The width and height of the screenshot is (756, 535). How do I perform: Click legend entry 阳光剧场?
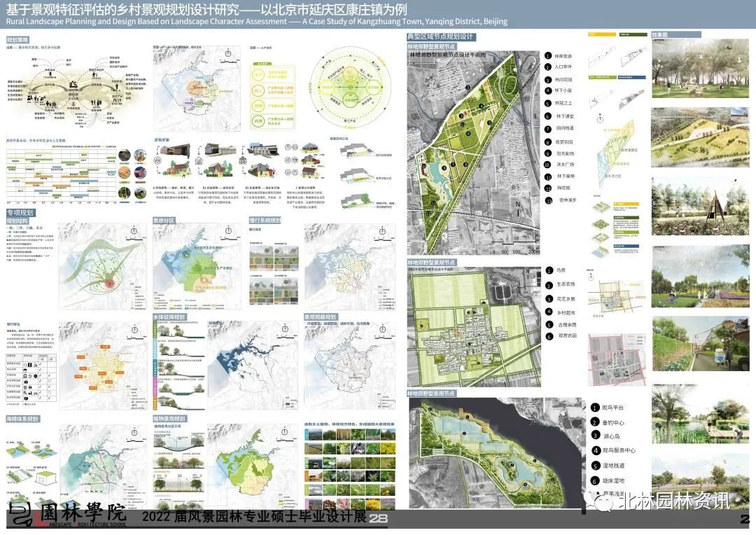(x=565, y=153)
